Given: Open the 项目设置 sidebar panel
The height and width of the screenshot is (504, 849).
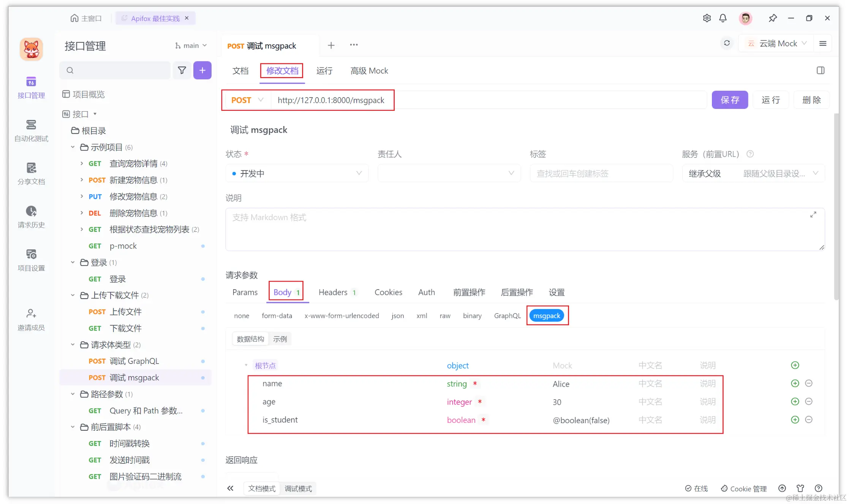Looking at the screenshot, I should 31,260.
